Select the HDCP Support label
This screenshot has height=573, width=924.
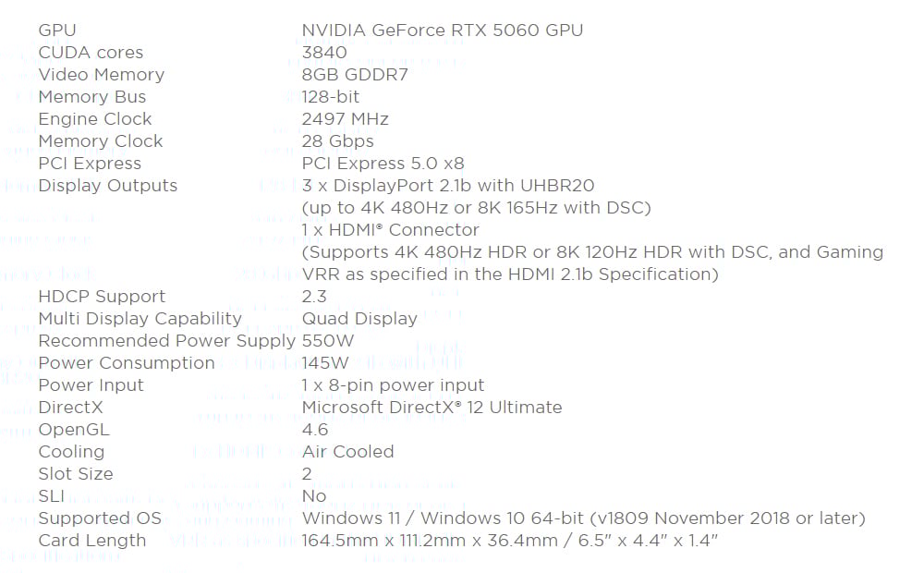[102, 297]
